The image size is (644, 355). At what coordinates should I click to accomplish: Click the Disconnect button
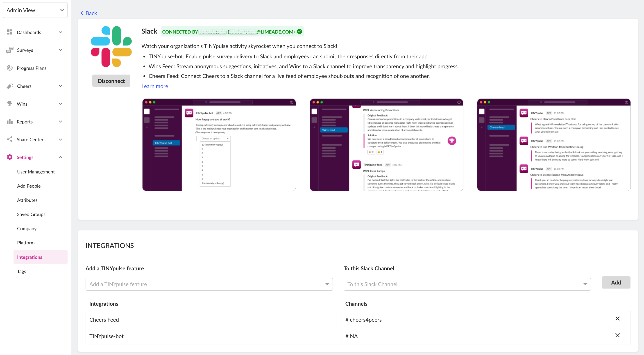tap(111, 81)
